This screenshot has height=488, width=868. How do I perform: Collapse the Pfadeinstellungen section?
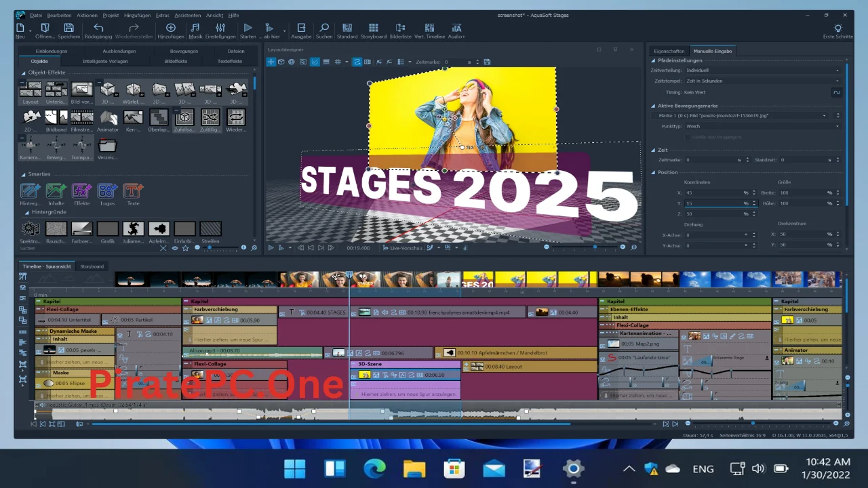(653, 60)
